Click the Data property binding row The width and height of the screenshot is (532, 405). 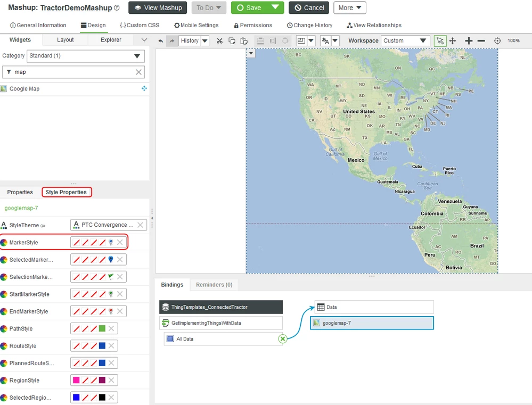point(374,307)
